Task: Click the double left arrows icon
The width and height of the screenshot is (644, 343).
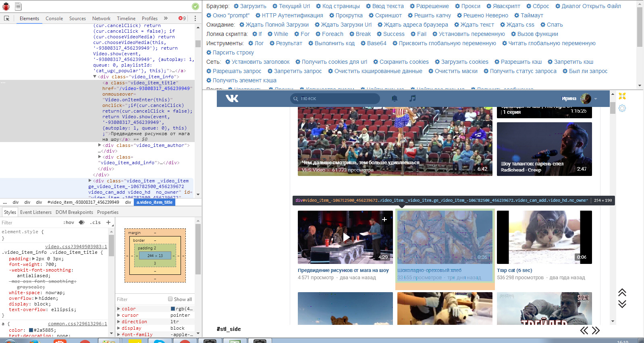Action: (584, 330)
